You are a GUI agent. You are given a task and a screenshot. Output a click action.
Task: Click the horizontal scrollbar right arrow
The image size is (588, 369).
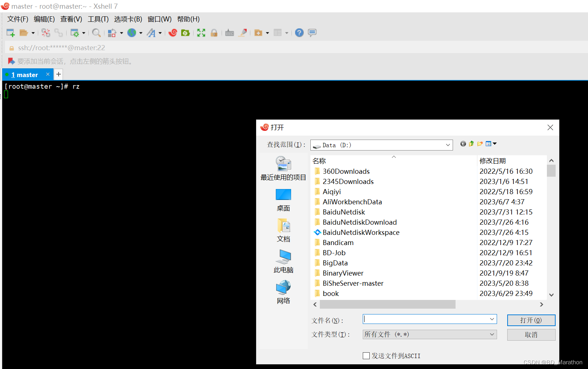(541, 305)
